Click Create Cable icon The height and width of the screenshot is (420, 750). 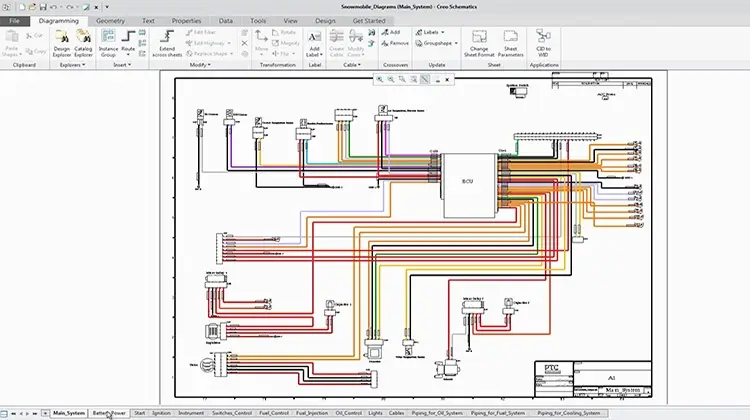coord(336,44)
